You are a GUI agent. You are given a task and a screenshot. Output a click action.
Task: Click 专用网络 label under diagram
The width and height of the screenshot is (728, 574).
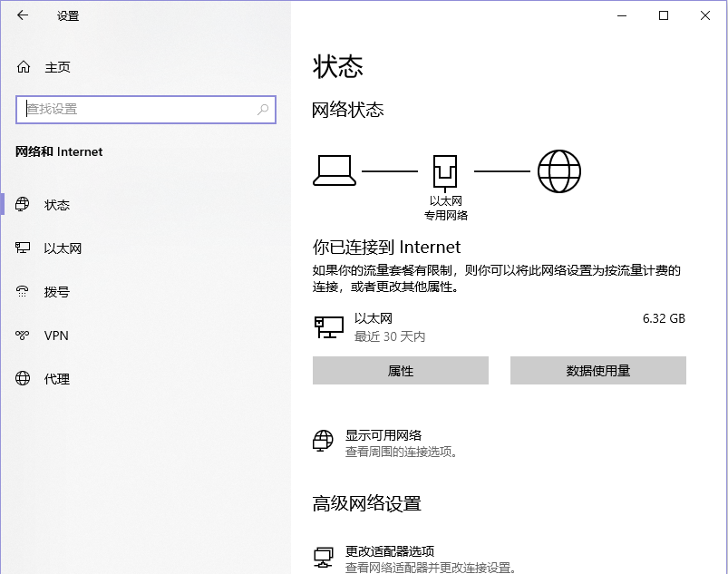click(446, 216)
